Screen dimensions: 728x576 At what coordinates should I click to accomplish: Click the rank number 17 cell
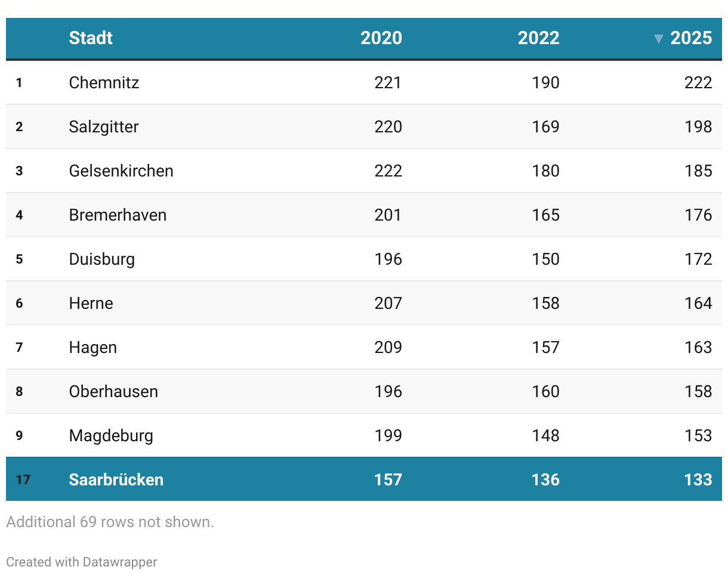23,479
